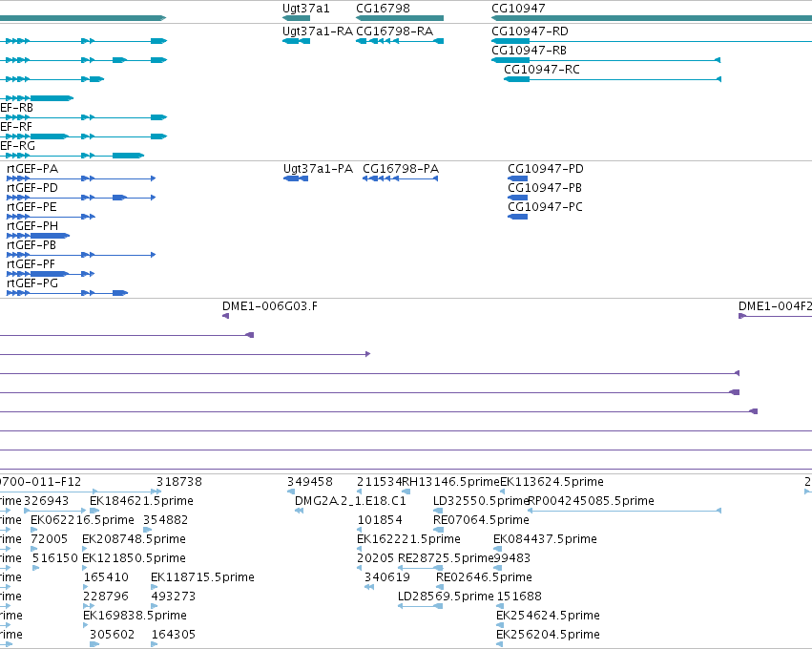Click the Ugt37a1-PA protein label
This screenshot has width=812, height=649.
[x=318, y=169]
